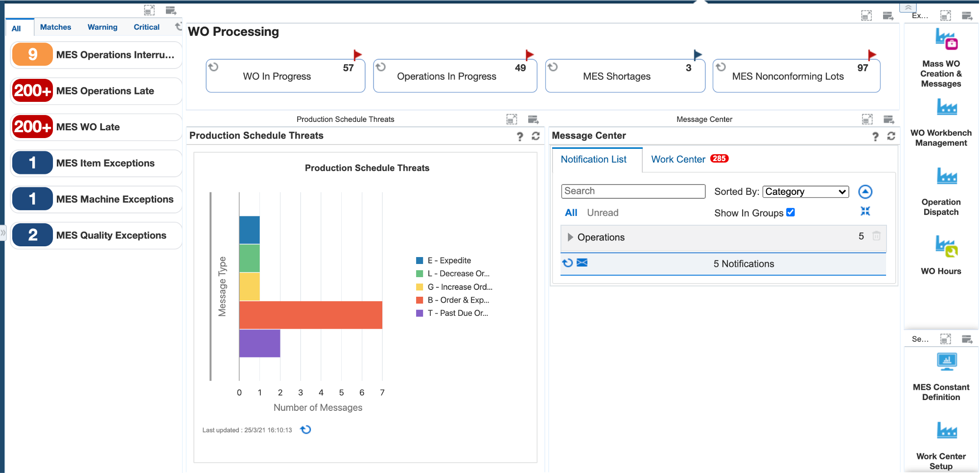This screenshot has width=980, height=473.
Task: Select the Critical exceptions tab
Action: click(146, 27)
